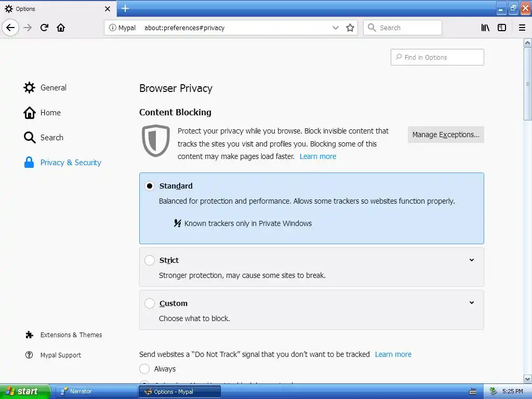Viewport: 532px width, 399px height.
Task: Go to the home page icon
Action: click(61, 28)
